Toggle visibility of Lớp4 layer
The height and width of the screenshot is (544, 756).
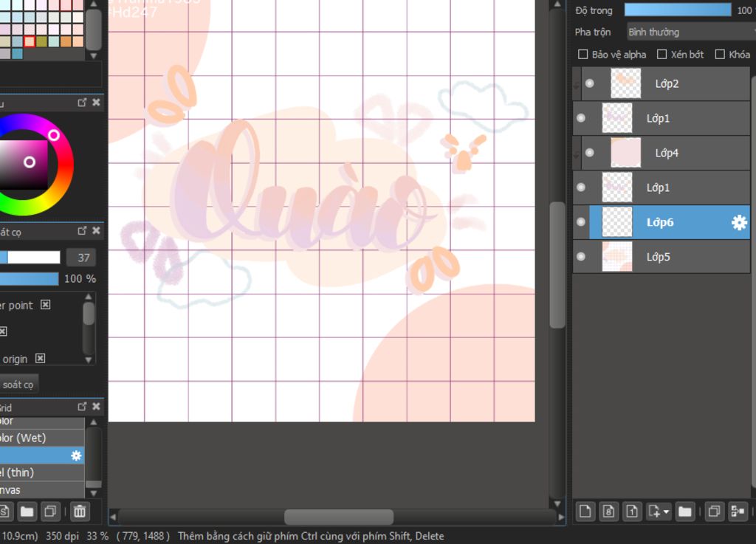coord(589,153)
